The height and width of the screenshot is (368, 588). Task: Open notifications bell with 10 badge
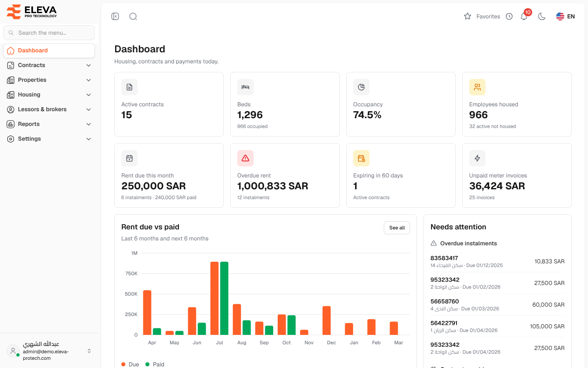tap(524, 16)
